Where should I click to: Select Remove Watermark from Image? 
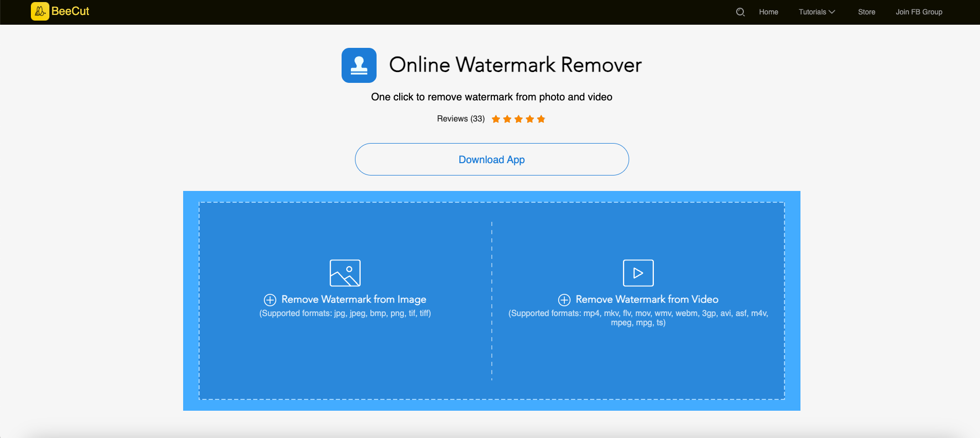354,300
